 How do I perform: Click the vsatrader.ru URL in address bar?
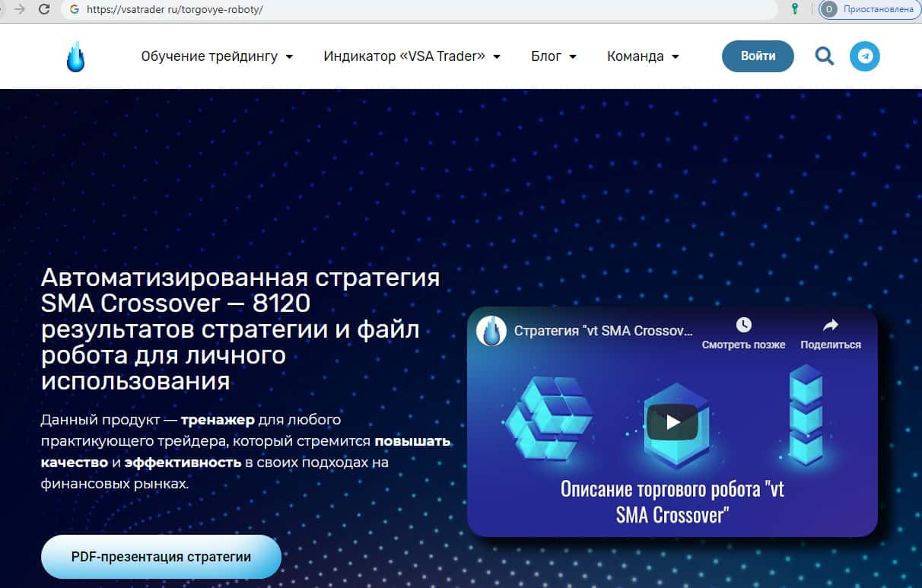pyautogui.click(x=173, y=10)
